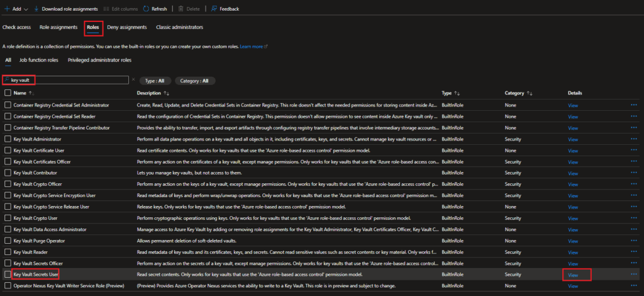Check the Key Vault Certificate User checkbox

[8, 151]
